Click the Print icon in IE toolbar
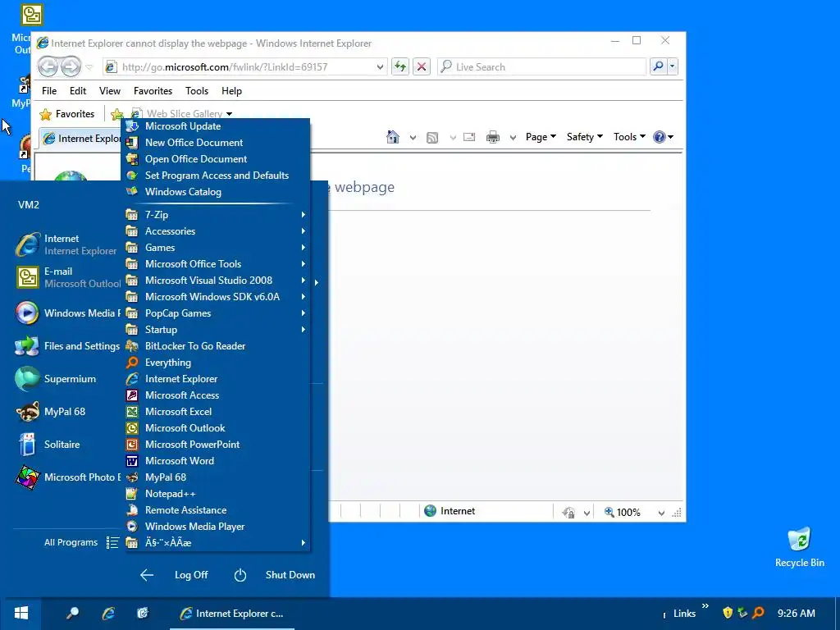 (493, 137)
